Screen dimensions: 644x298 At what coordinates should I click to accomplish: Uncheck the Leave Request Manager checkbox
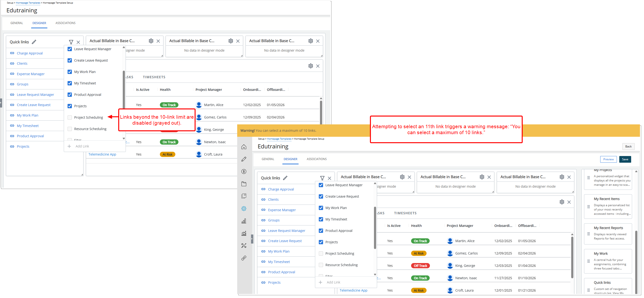click(x=321, y=185)
